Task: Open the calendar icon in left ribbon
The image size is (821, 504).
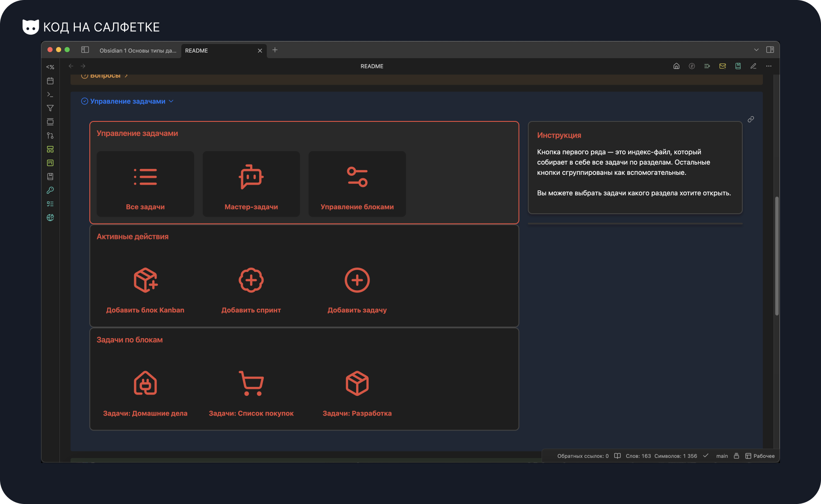Action: 50,81
